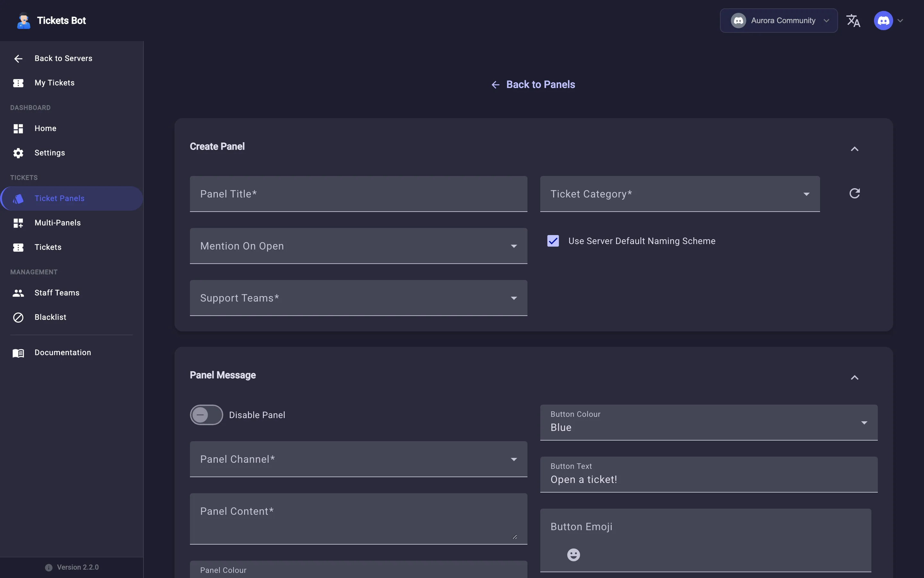Click the Back to Panels arrow icon
The width and height of the screenshot is (924, 578).
point(496,85)
